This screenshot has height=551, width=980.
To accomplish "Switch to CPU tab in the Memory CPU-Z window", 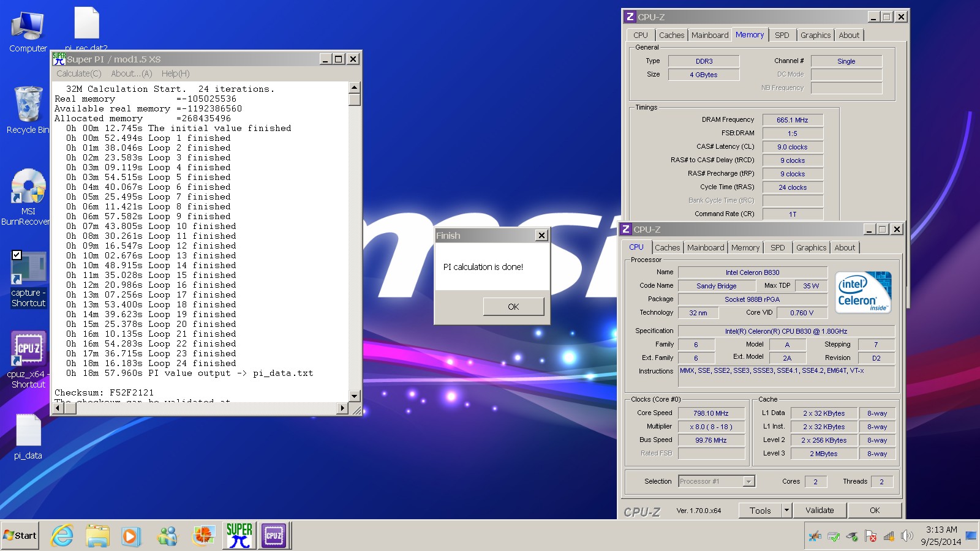I will pos(641,35).
